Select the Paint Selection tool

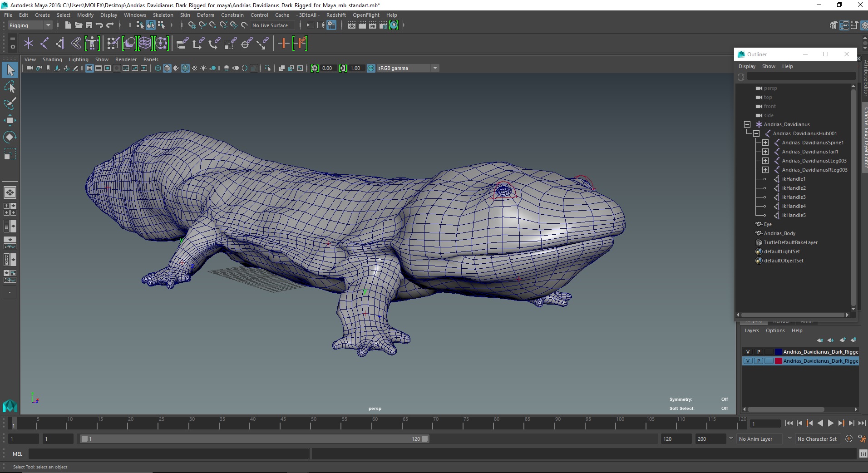pyautogui.click(x=10, y=103)
